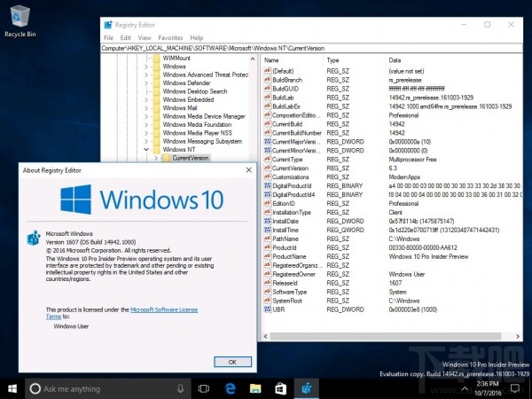This screenshot has height=399, width=532.
Task: Expand the Windows Mail key
Action: tap(146, 108)
